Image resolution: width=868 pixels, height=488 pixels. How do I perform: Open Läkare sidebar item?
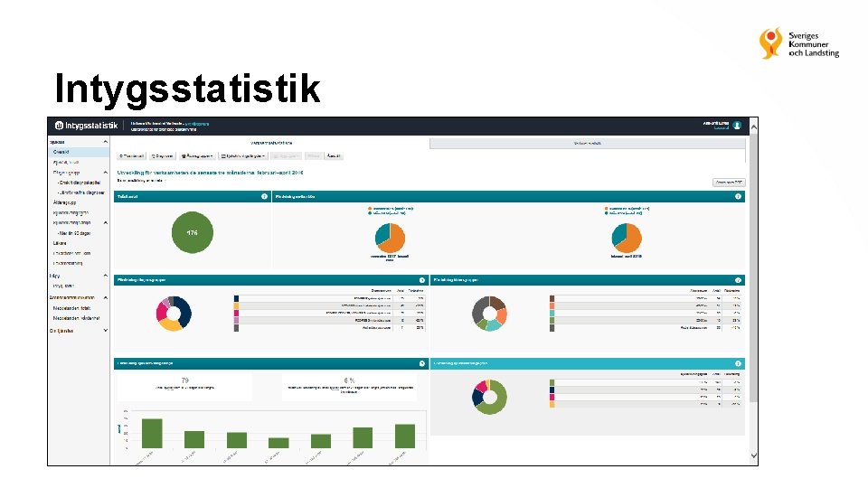click(x=60, y=243)
